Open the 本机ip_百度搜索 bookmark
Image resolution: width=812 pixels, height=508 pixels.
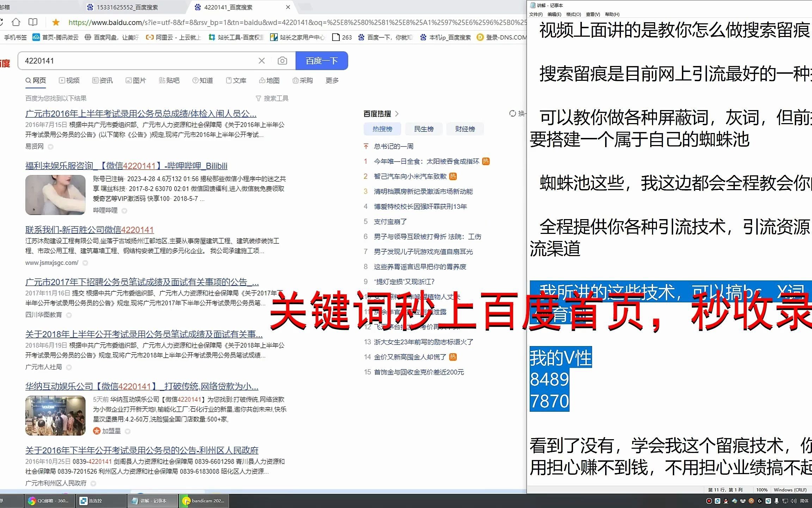click(x=445, y=37)
